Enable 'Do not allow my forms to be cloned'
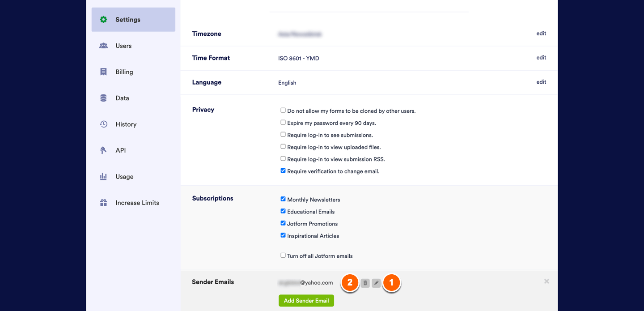The image size is (644, 311). [283, 110]
